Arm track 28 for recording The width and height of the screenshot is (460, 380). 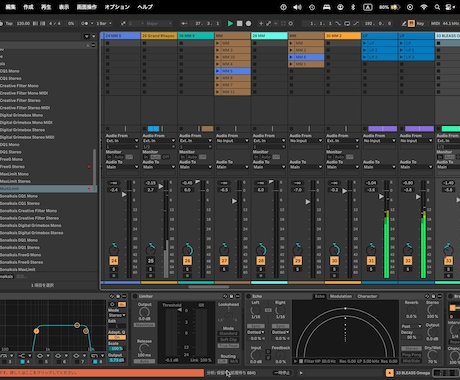pos(261,276)
